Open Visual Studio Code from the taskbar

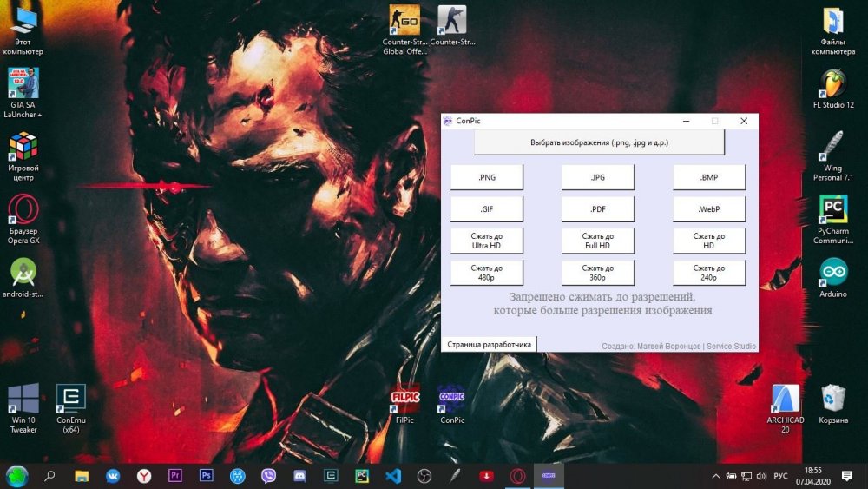pos(392,476)
